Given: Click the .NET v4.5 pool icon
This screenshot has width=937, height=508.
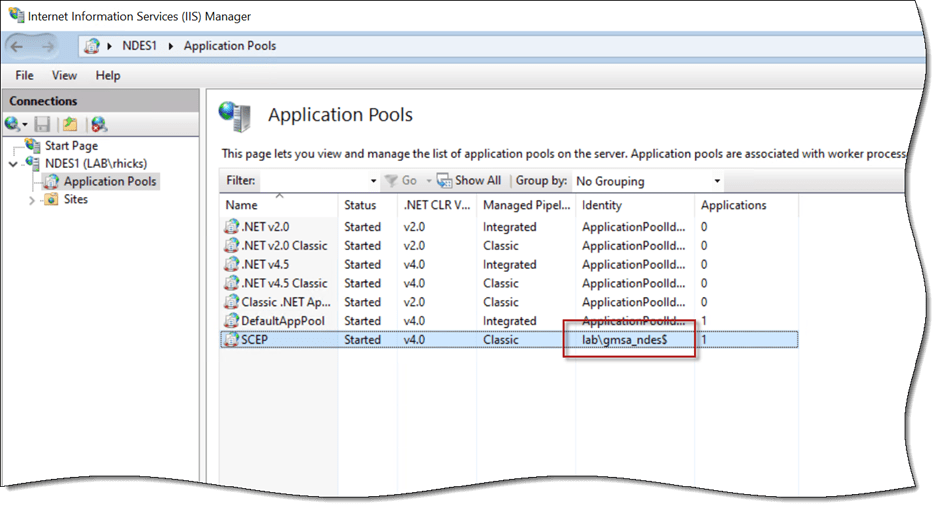Looking at the screenshot, I should [x=231, y=264].
